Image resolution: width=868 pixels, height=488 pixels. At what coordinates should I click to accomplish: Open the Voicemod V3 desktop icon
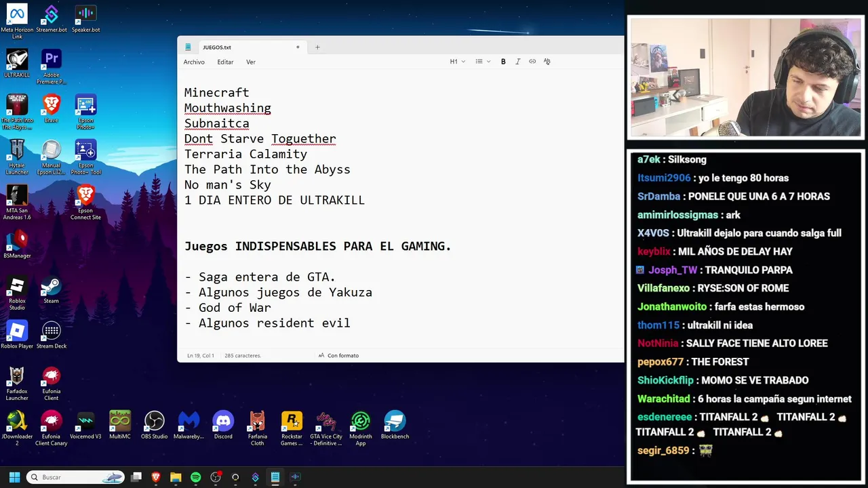click(x=85, y=425)
